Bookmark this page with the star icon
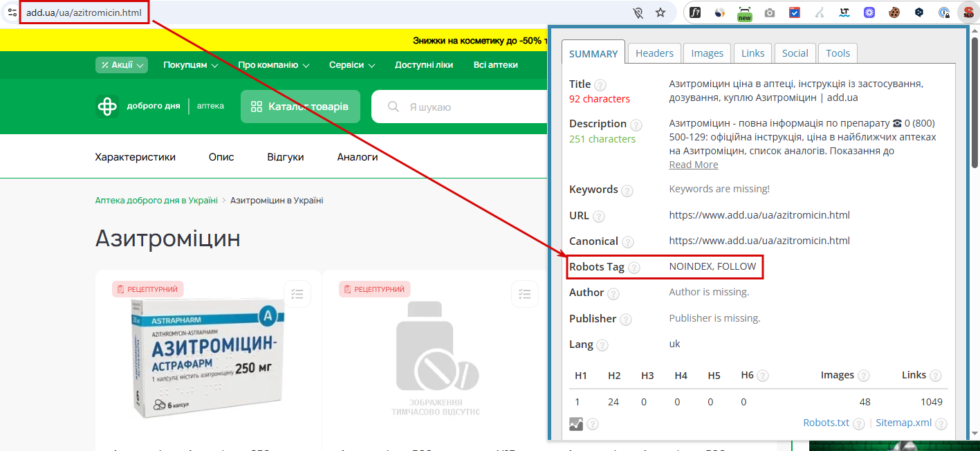The width and height of the screenshot is (980, 451). point(660,12)
